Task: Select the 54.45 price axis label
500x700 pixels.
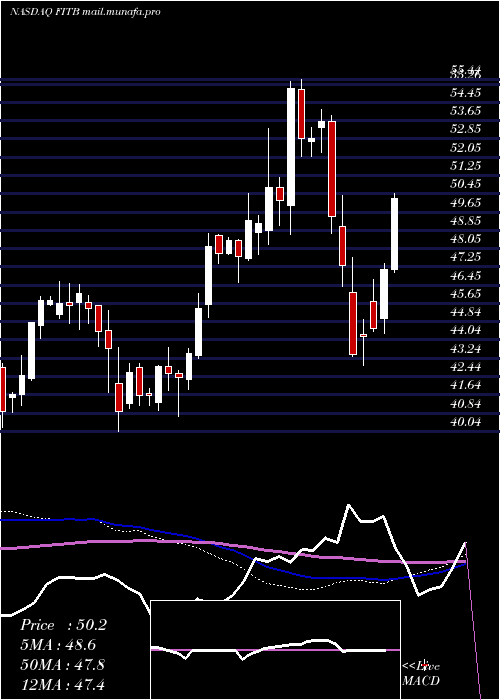Action: click(x=466, y=93)
